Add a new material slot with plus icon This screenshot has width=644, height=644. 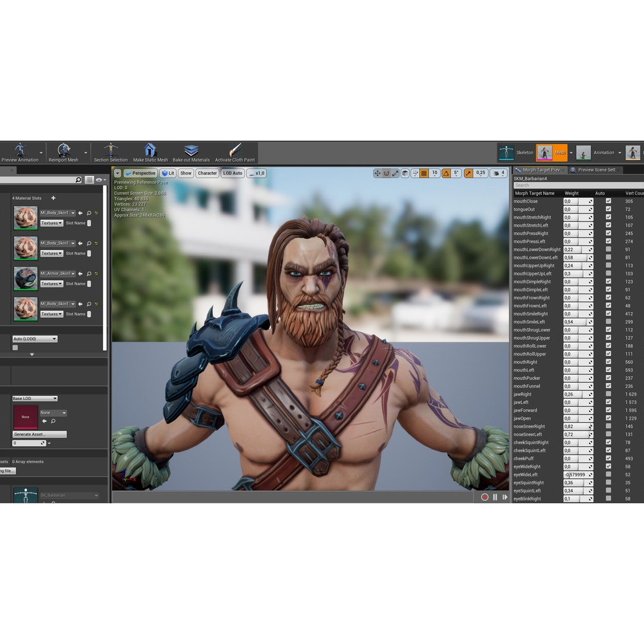pyautogui.click(x=54, y=198)
